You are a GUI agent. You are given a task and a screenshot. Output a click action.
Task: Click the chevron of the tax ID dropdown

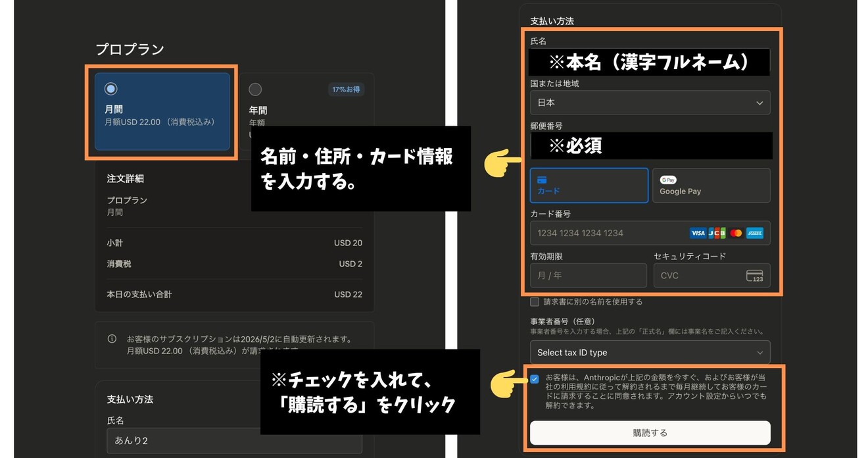759,353
